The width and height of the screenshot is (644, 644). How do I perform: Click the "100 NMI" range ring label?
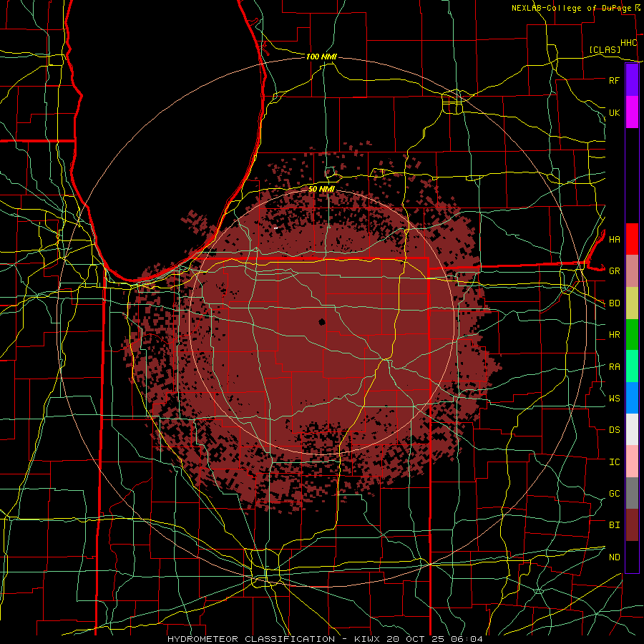point(321,57)
